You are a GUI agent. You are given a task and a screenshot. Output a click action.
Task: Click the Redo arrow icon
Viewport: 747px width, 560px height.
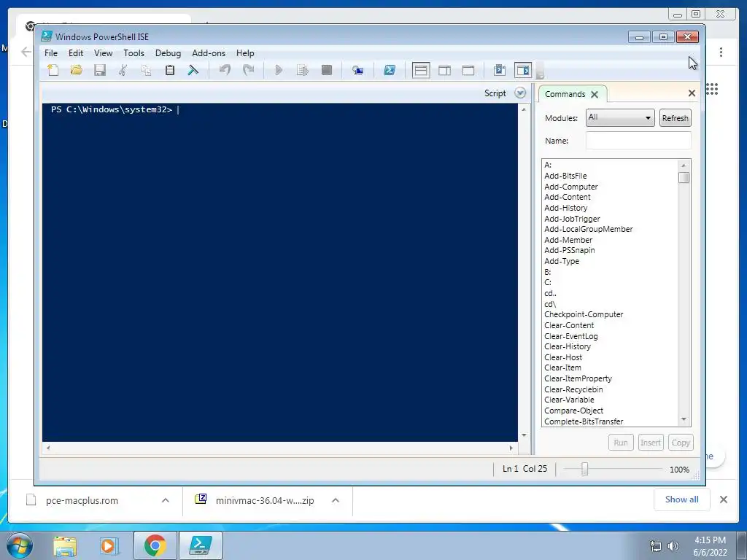click(x=248, y=71)
